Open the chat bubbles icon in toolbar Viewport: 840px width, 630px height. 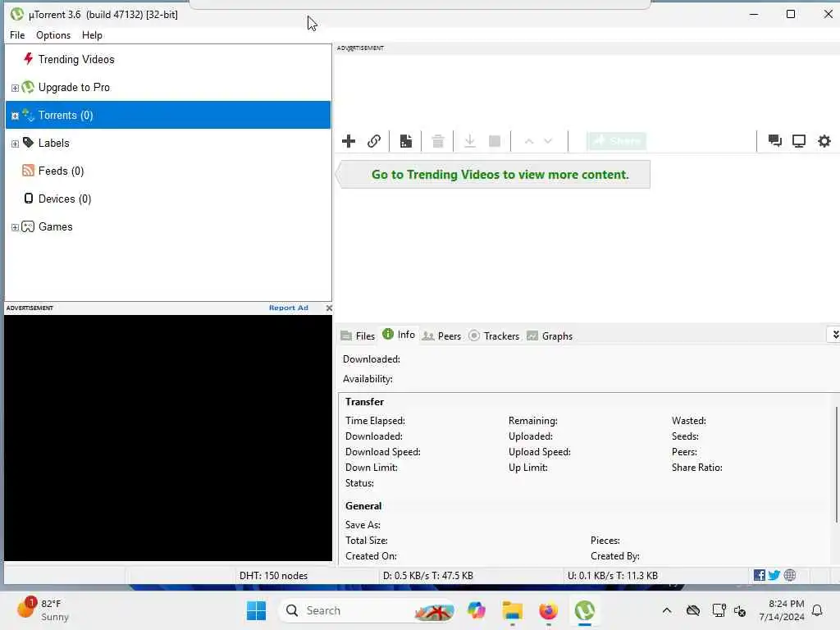pos(774,141)
